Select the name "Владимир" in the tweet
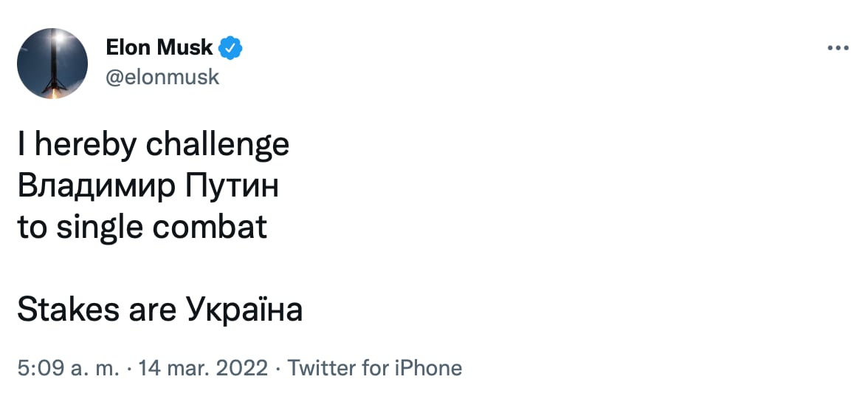 point(92,185)
